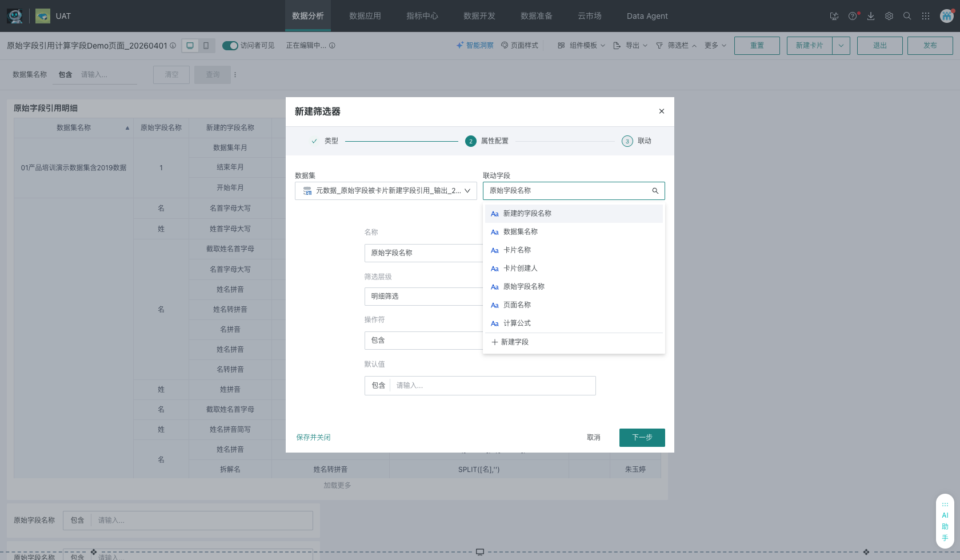Open the 组件模板 component template panel
Screen dimensions: 960x560
tap(580, 45)
